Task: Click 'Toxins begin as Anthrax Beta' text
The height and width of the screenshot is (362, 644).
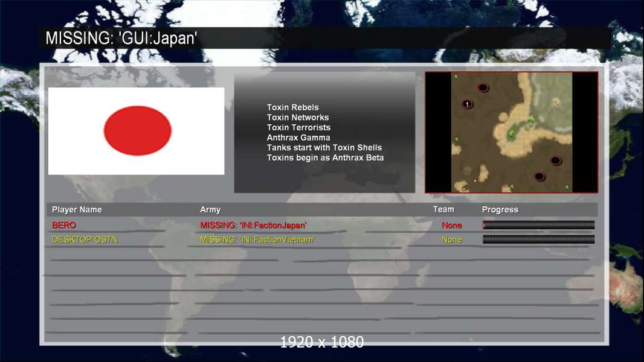Action: click(325, 158)
